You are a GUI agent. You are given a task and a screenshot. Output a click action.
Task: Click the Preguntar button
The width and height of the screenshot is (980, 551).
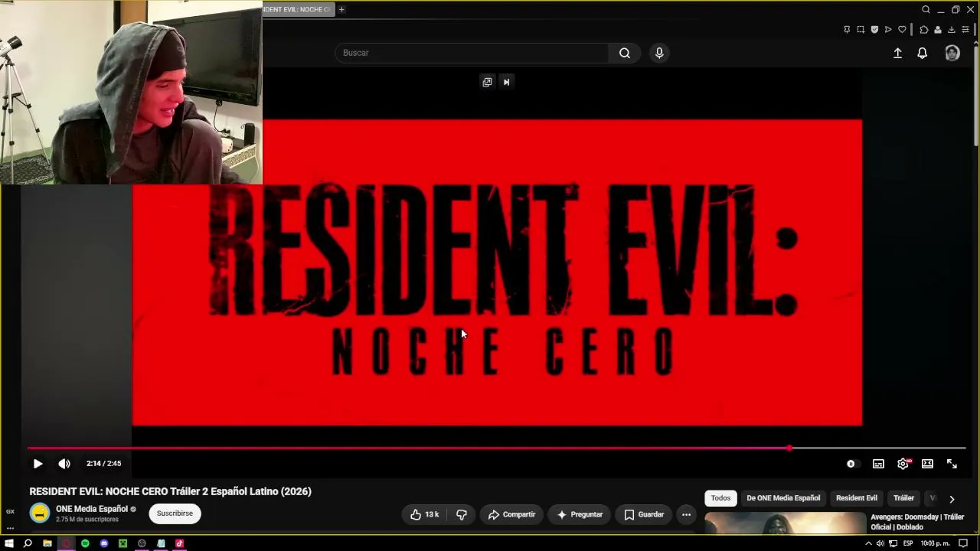tap(580, 514)
